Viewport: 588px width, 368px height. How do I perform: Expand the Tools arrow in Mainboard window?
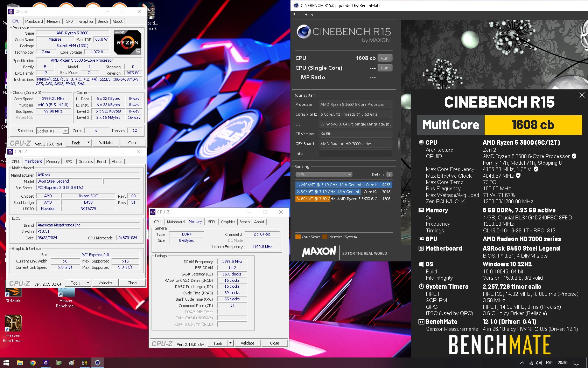[88, 283]
